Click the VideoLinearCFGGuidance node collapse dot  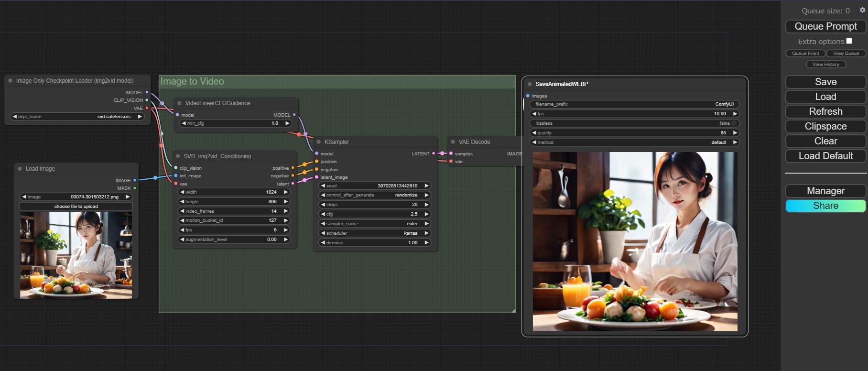[180, 103]
